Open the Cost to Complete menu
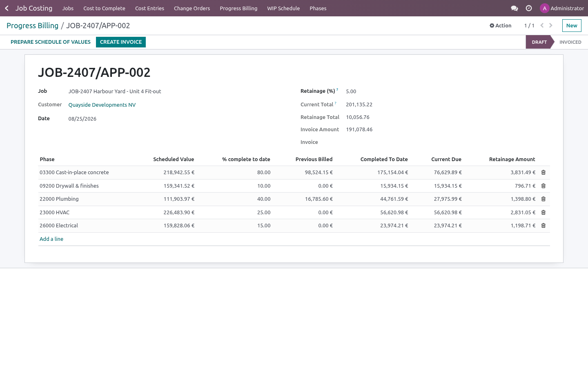Screen dimensions: 588x368 [x=104, y=8]
